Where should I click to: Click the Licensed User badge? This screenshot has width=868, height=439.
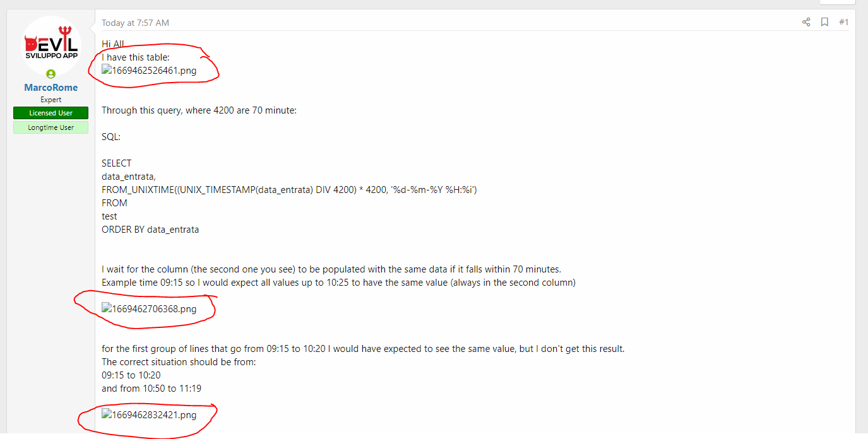[x=51, y=113]
